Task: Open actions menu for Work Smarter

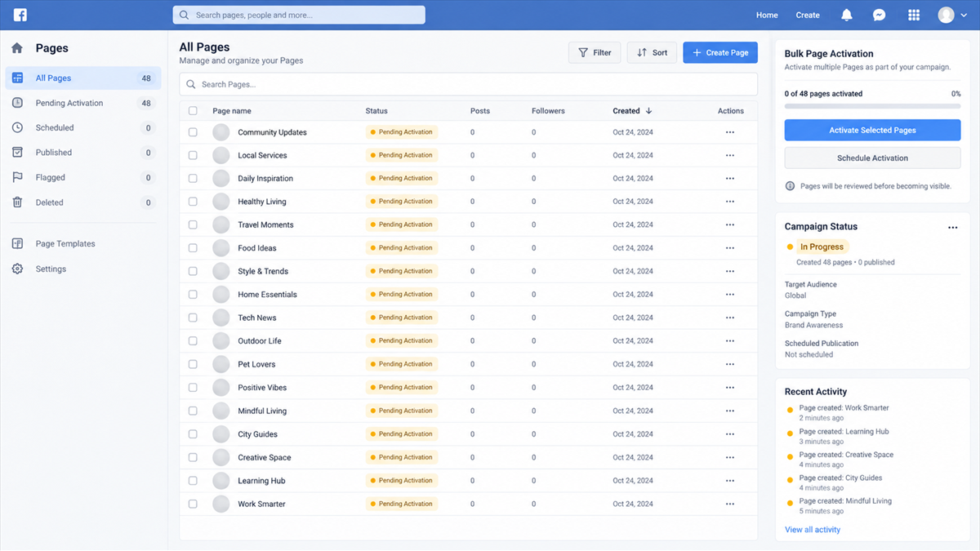Action: (x=730, y=504)
